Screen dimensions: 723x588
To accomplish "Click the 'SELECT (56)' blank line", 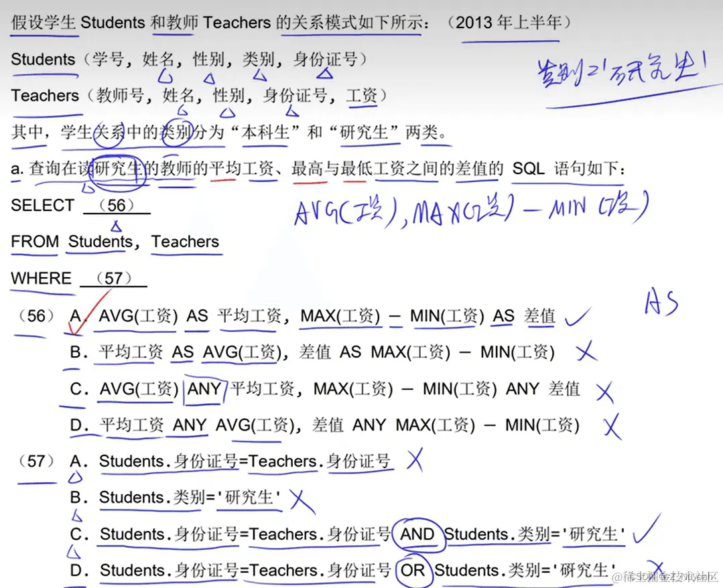I will tap(80, 205).
